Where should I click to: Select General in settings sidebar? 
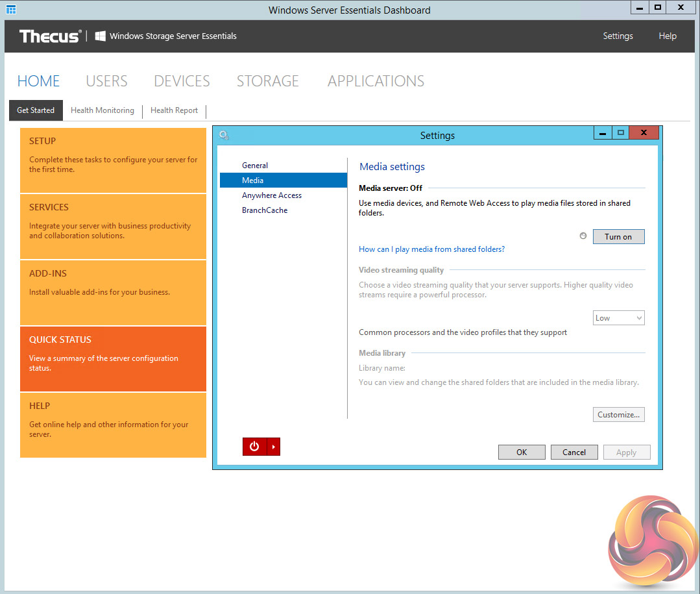point(284,166)
